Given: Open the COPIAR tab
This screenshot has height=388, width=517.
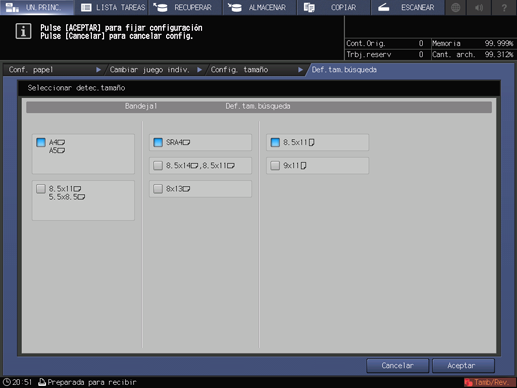Looking at the screenshot, I should pos(333,7).
